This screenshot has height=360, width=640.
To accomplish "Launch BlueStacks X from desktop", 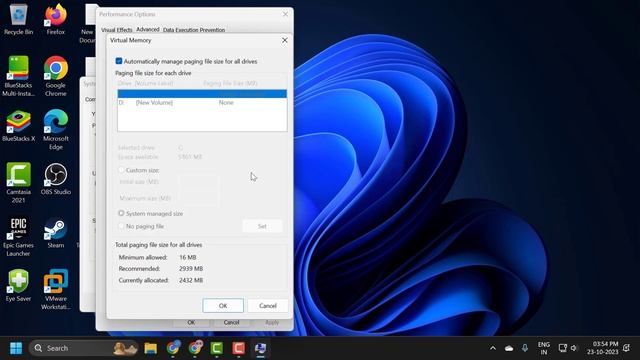I will (18, 126).
